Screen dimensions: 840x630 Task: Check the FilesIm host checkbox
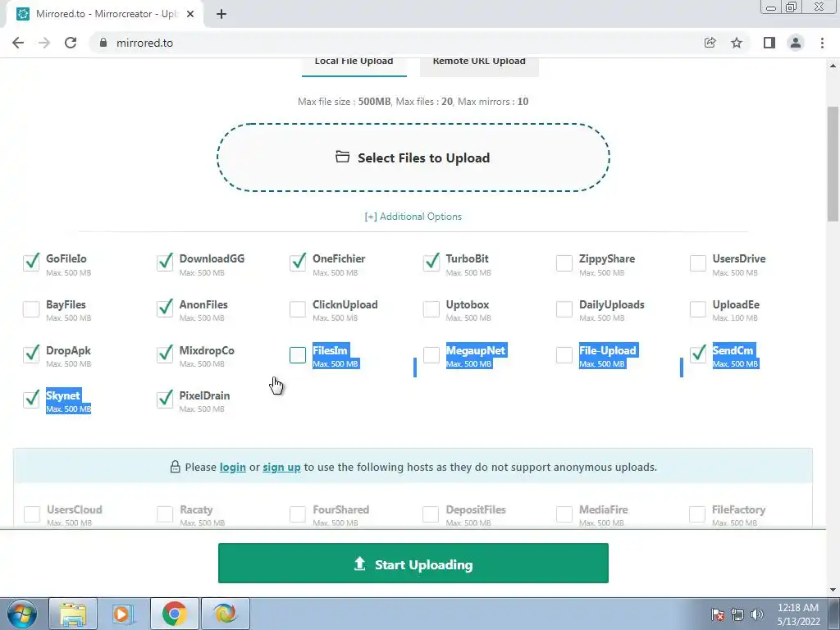[297, 355]
